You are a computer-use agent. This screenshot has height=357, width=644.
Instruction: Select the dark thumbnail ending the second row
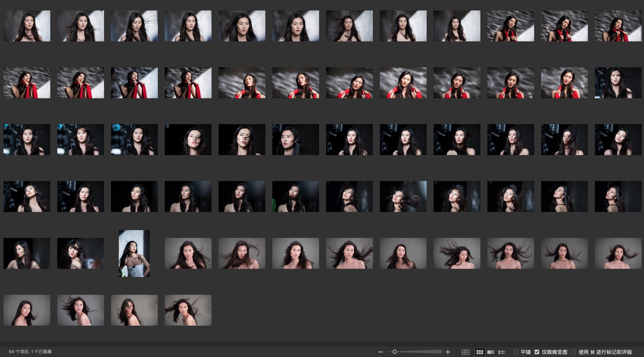pos(618,83)
